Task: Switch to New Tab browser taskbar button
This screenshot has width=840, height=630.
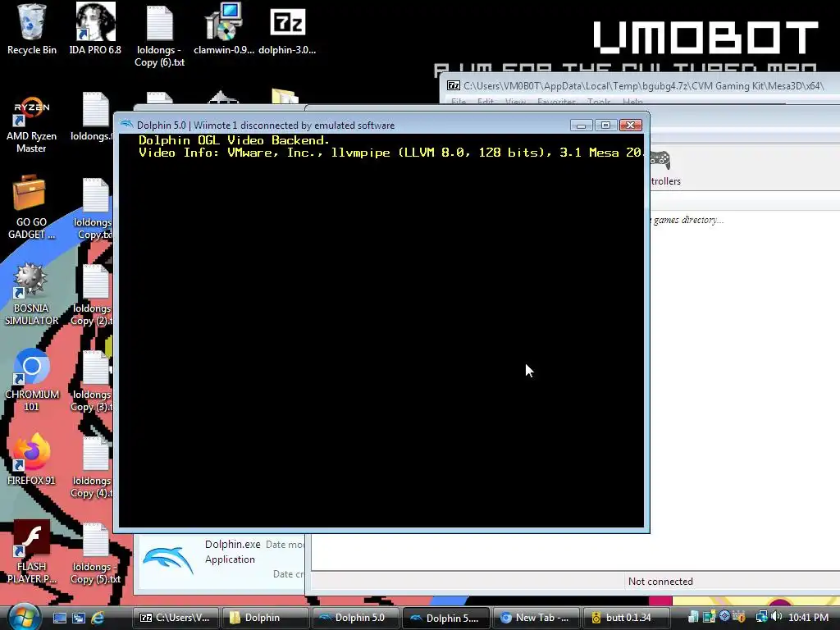Action: [536, 618]
